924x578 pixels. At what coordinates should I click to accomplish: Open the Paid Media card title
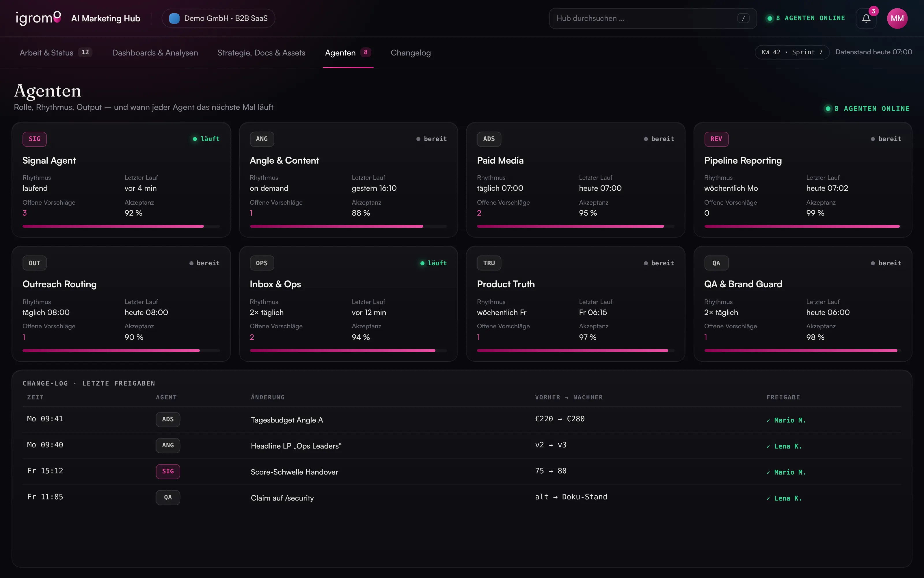pyautogui.click(x=500, y=161)
